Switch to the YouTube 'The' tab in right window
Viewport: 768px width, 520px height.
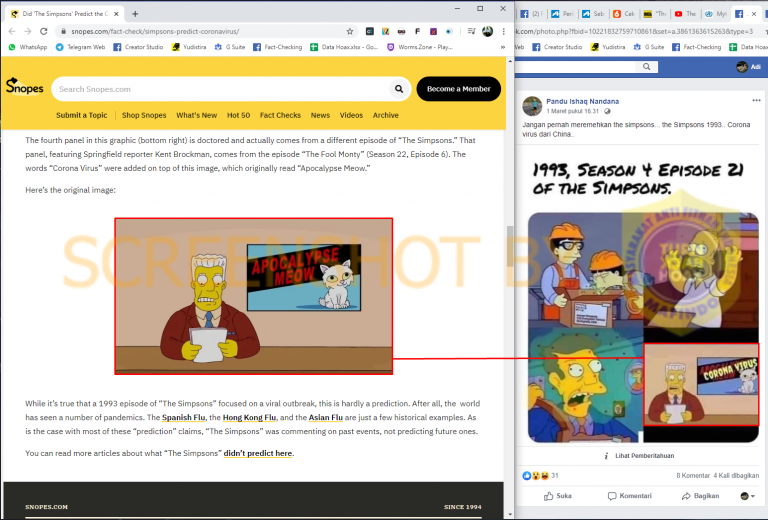point(685,14)
